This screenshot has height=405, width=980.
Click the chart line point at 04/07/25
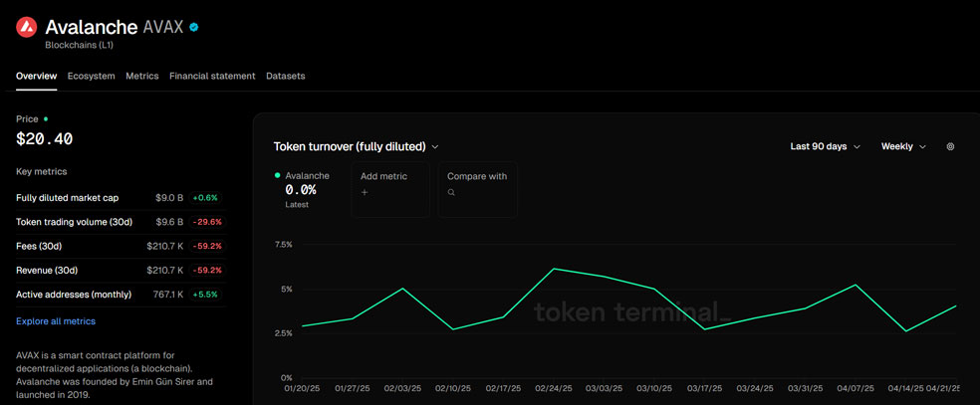[856, 286]
